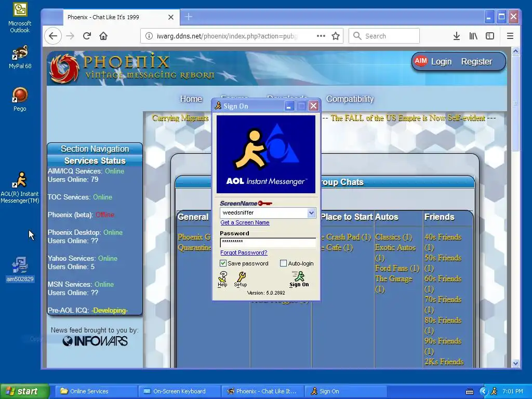Screen dimensions: 532x399
Task: Toggle the browser sidebar icon
Action: pyautogui.click(x=490, y=36)
